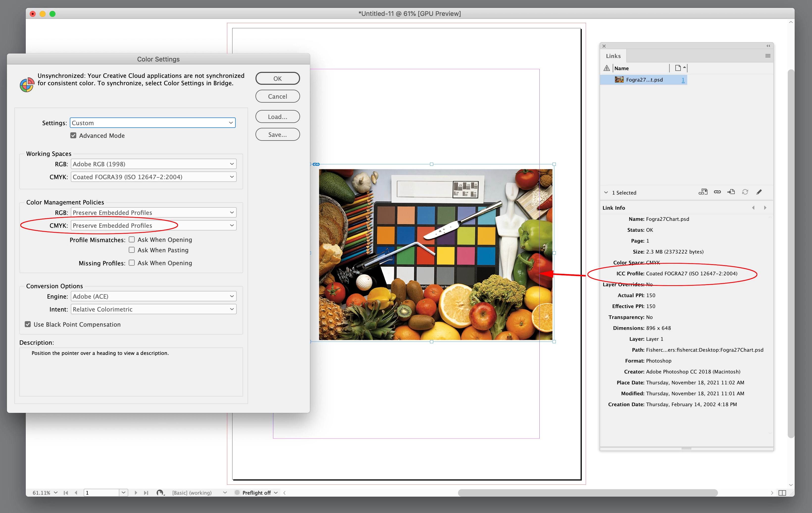
Task: Open the Intent dropdown showing Relative Colorimetric
Action: tap(153, 309)
